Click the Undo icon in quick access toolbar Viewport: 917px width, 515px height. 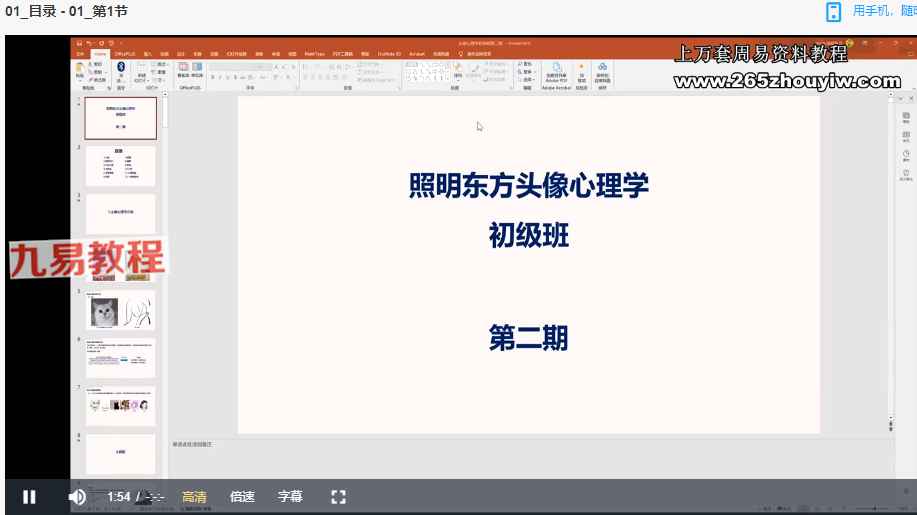[89, 44]
